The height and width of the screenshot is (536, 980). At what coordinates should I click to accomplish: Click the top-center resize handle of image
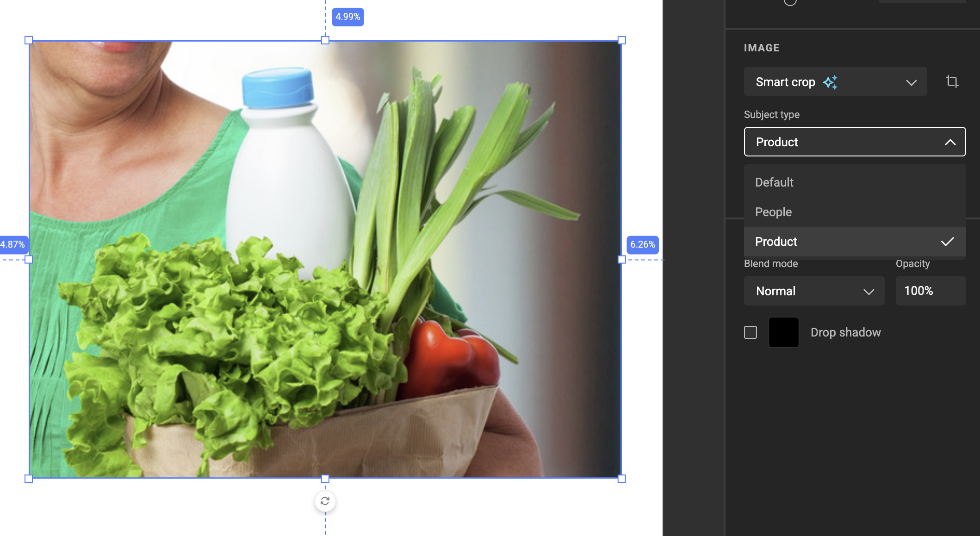pyautogui.click(x=325, y=40)
